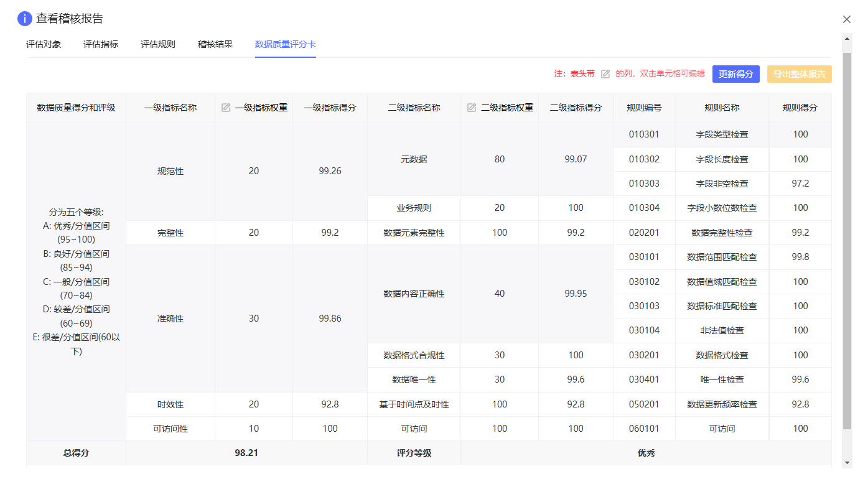
Task: Click rule number 030101
Action: 644,257
